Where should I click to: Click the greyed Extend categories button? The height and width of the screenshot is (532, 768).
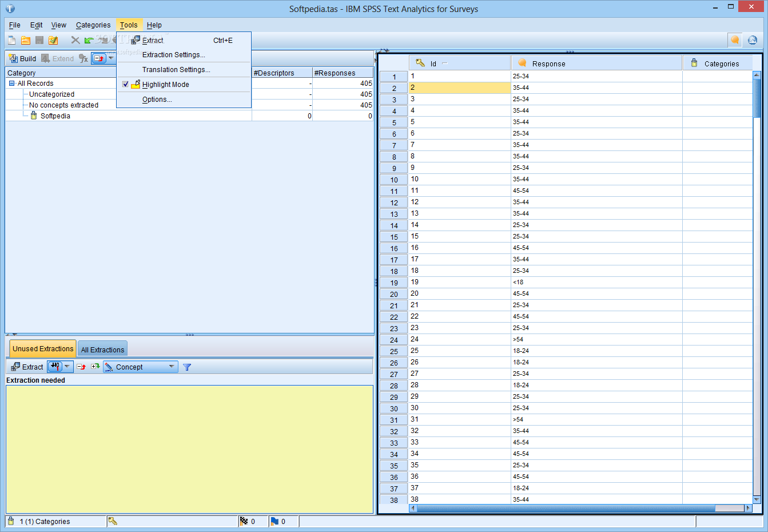[57, 58]
